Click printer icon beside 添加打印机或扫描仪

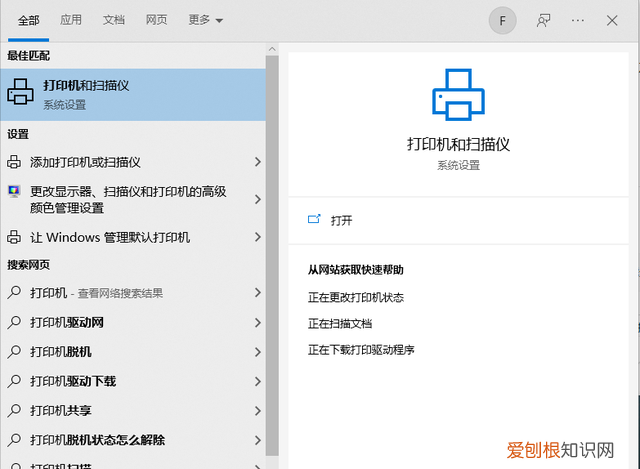pyautogui.click(x=14, y=162)
